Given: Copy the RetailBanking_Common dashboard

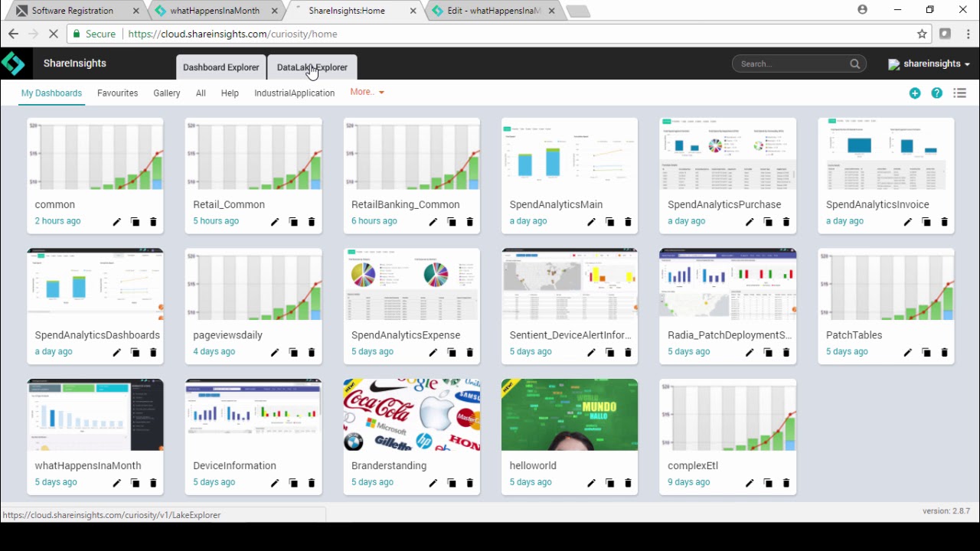Looking at the screenshot, I should point(452,222).
